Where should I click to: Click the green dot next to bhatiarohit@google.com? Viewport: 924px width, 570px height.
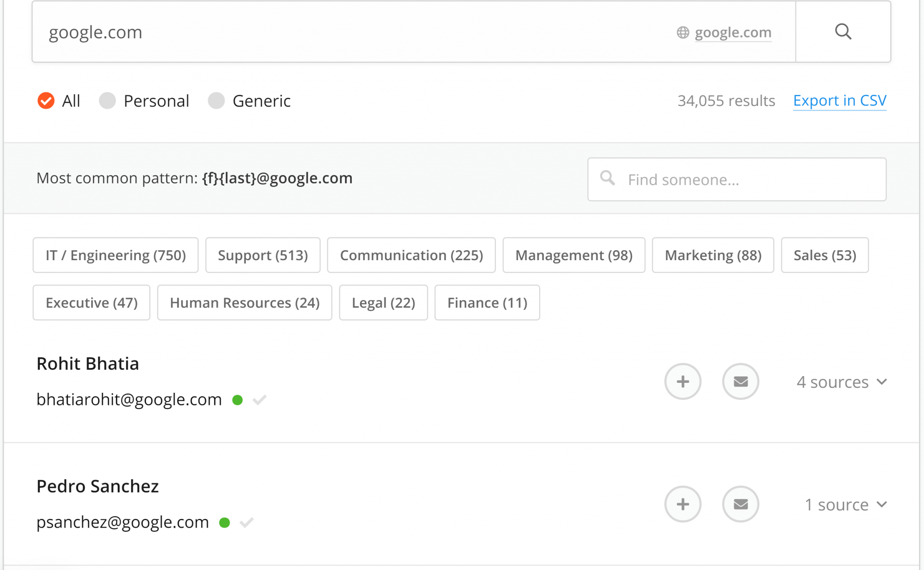[238, 400]
